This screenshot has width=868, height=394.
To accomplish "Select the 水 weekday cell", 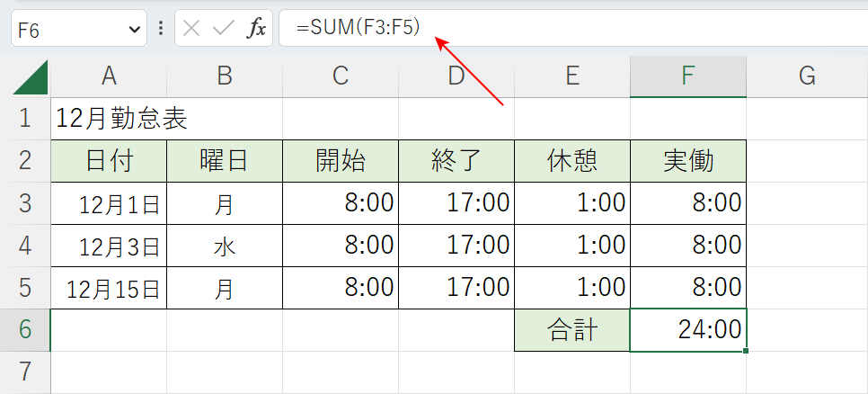I will tap(225, 246).
